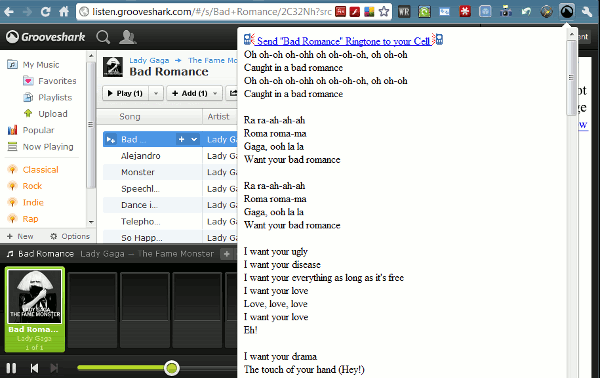Click the sidebar scroll down arrow
Viewport: 600px width, 378px height.
pos(91,222)
